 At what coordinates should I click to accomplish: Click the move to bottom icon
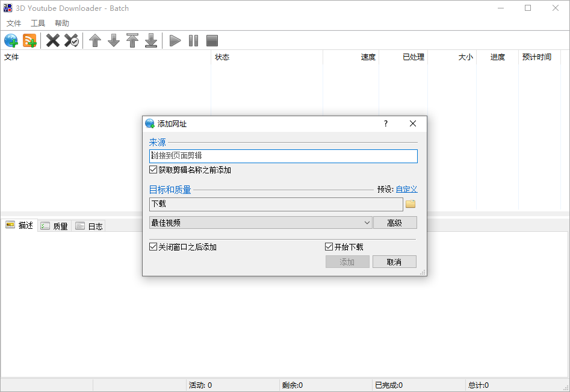151,40
